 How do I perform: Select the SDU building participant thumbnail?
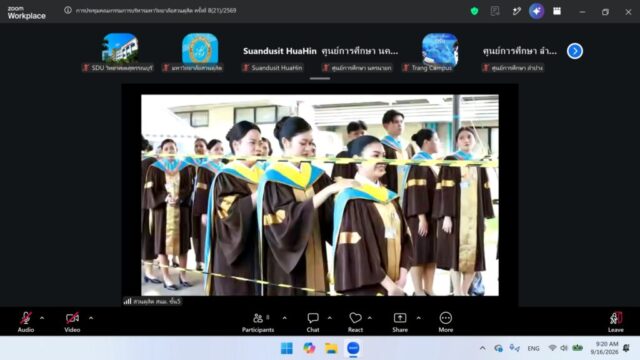(120, 48)
